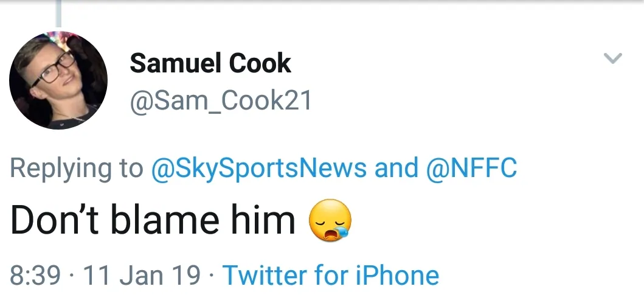Open the @SkySportsNews mention
The height and width of the screenshot is (303, 644).
(x=258, y=168)
